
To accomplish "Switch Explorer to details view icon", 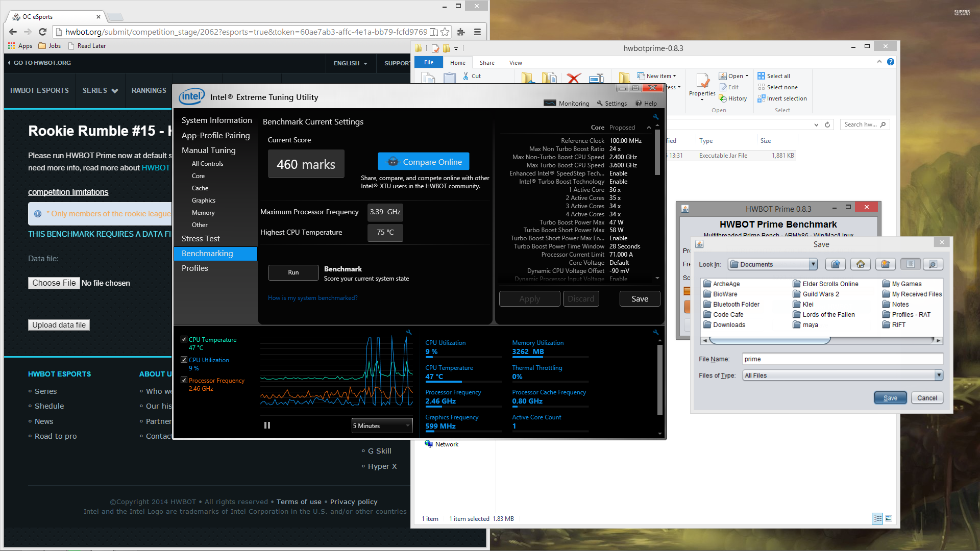I will pos(877,518).
